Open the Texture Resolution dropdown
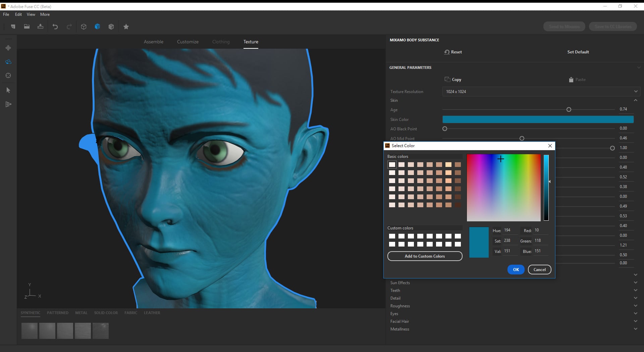Screen dimensions: 644x352 [541, 91]
